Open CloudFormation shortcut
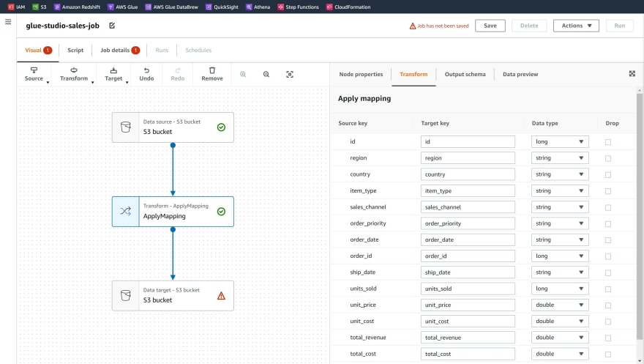This screenshot has width=644, height=364. click(x=348, y=7)
